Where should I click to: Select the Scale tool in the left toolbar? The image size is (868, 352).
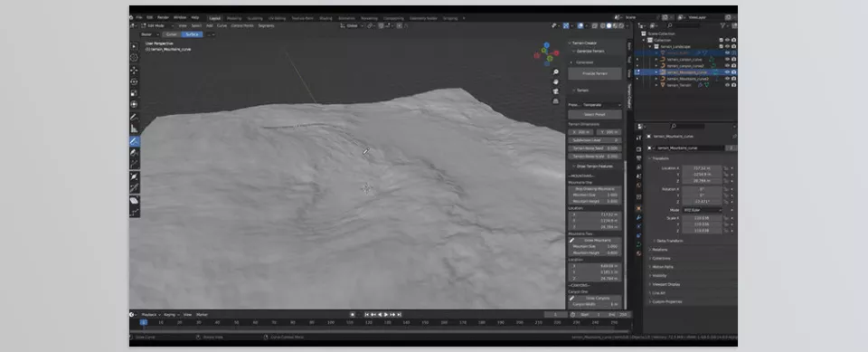pos(134,92)
